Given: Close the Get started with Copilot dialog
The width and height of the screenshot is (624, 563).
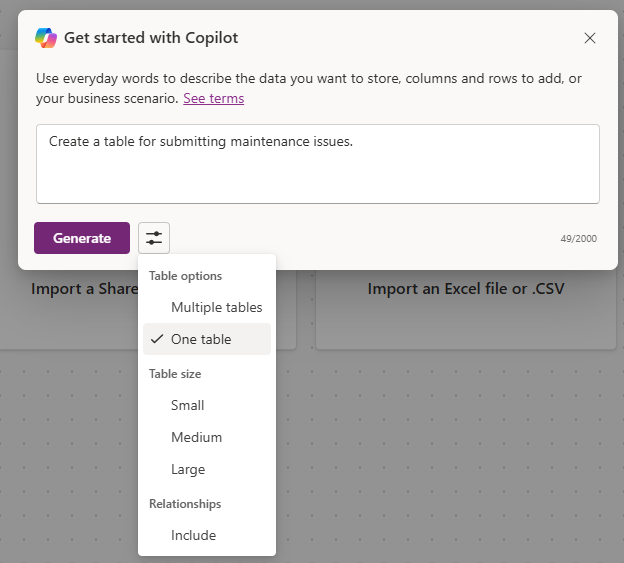Looking at the screenshot, I should pos(589,38).
